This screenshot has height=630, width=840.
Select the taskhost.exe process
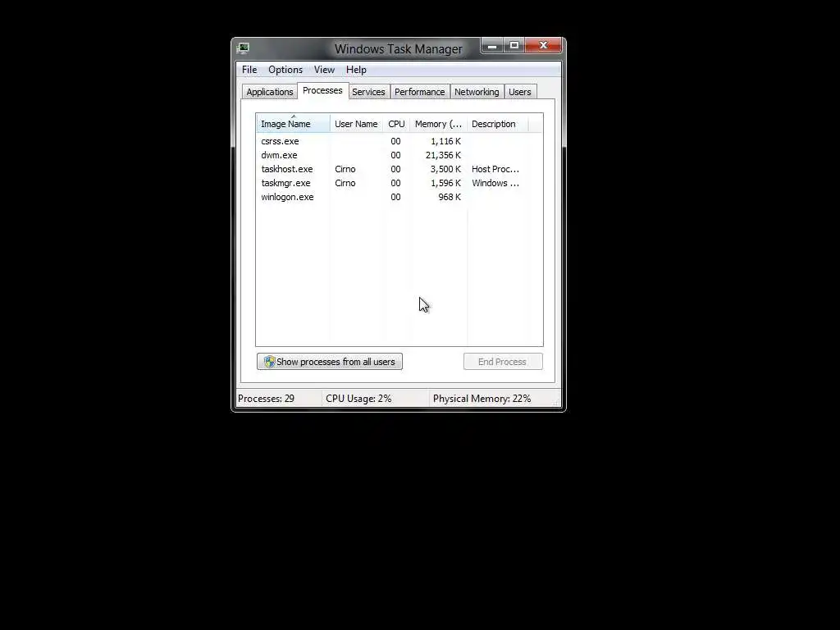click(x=399, y=169)
